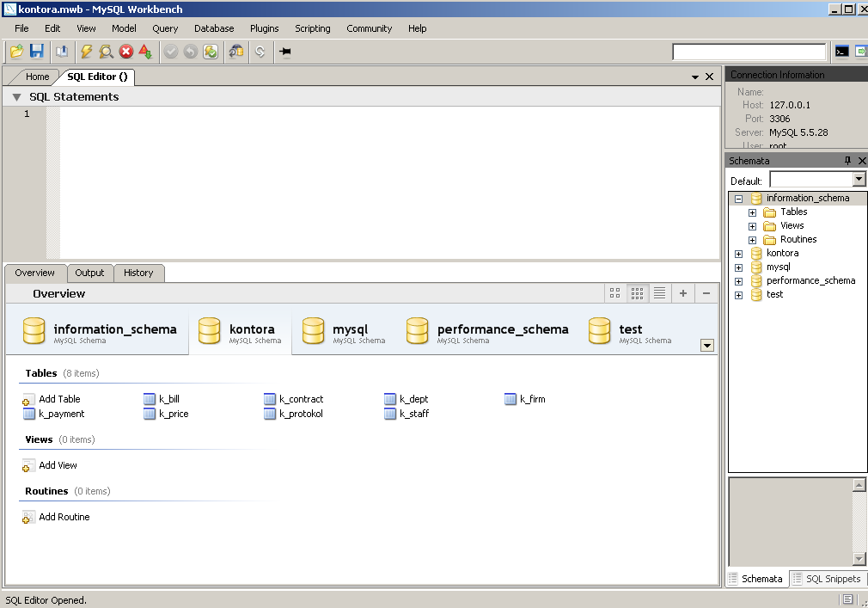This screenshot has width=868, height=608.
Task: Execute SQL with the lightning bolt icon
Action: click(x=86, y=52)
